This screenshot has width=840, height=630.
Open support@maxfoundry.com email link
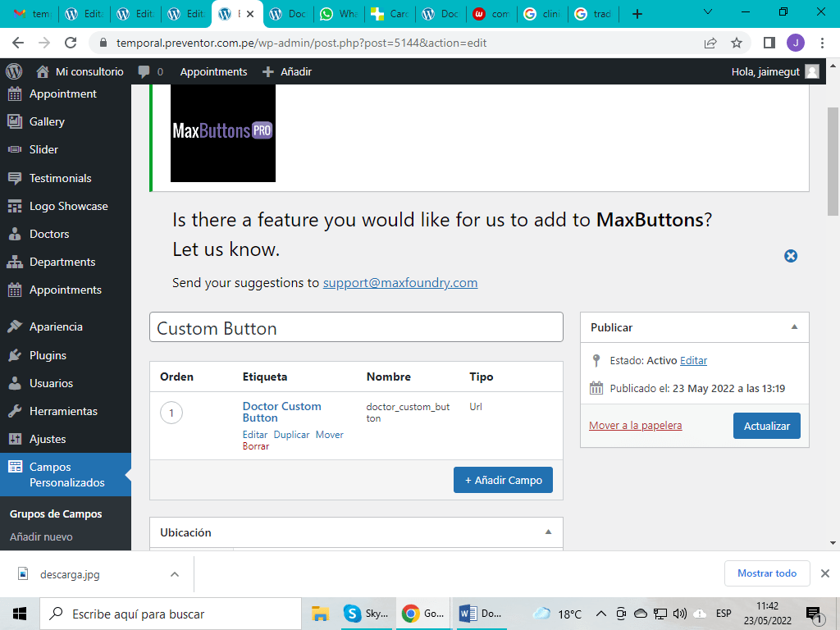(x=400, y=283)
